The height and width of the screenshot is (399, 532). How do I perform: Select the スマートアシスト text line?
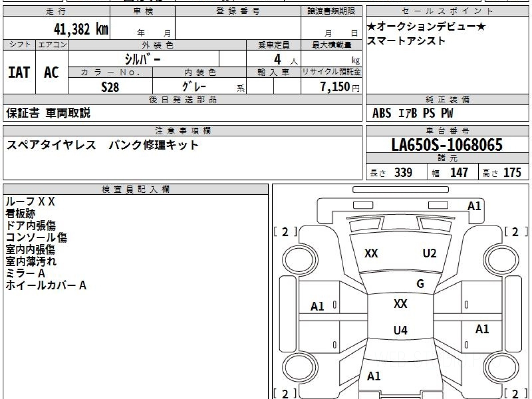tap(406, 41)
